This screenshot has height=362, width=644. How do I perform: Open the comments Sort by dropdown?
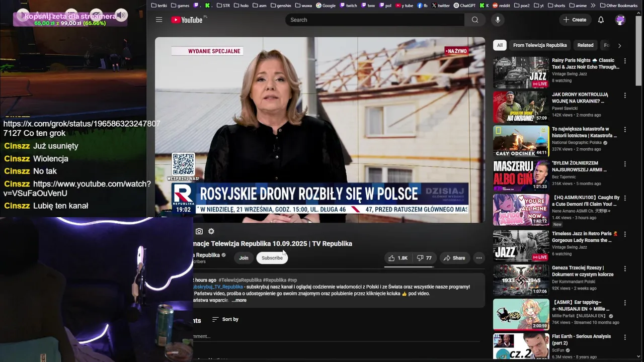225,319
